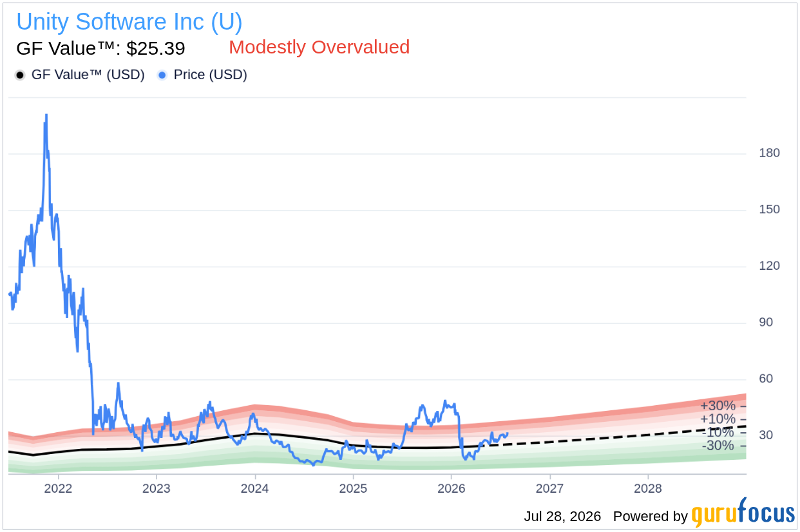Click the 2025 x-axis label
The width and height of the screenshot is (800, 532).
[x=353, y=489]
